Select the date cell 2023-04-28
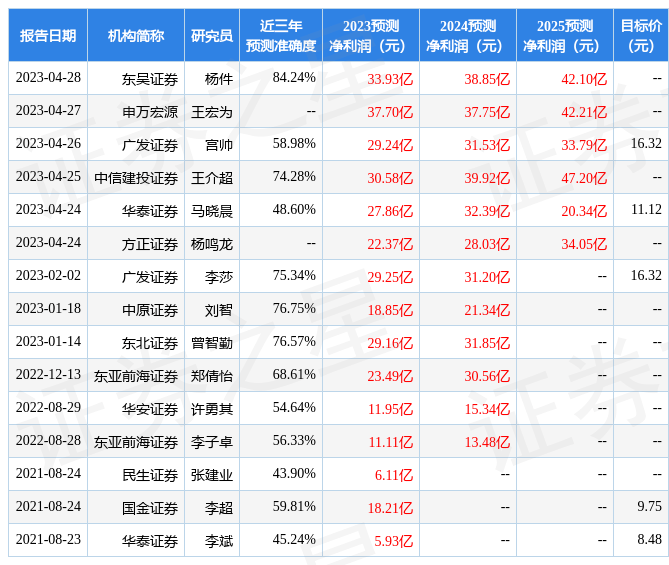The height and width of the screenshot is (565, 669). point(48,78)
